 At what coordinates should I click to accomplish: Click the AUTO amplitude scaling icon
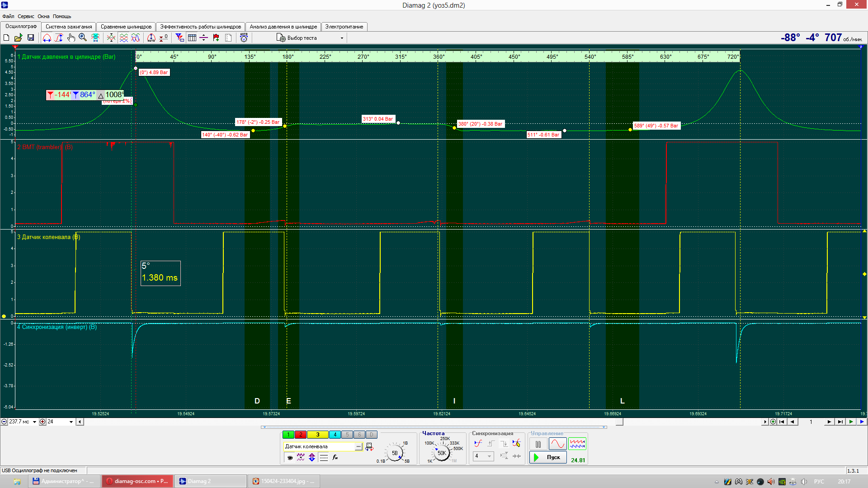[x=151, y=38]
